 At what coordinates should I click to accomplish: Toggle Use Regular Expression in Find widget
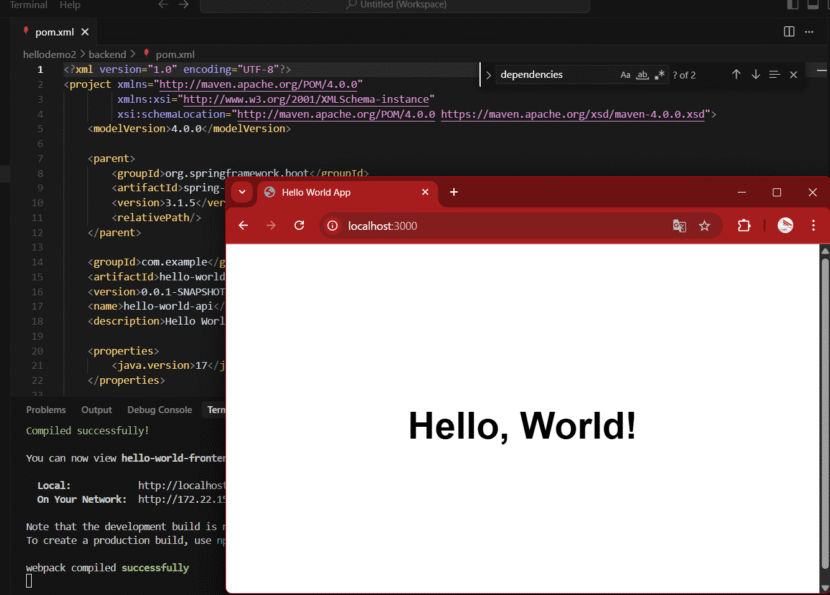click(659, 75)
